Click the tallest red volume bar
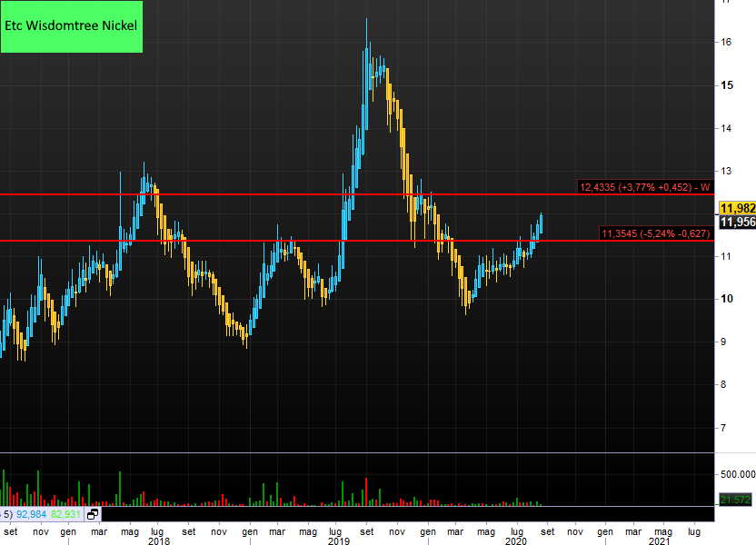The height and width of the screenshot is (545, 756). 366,490
